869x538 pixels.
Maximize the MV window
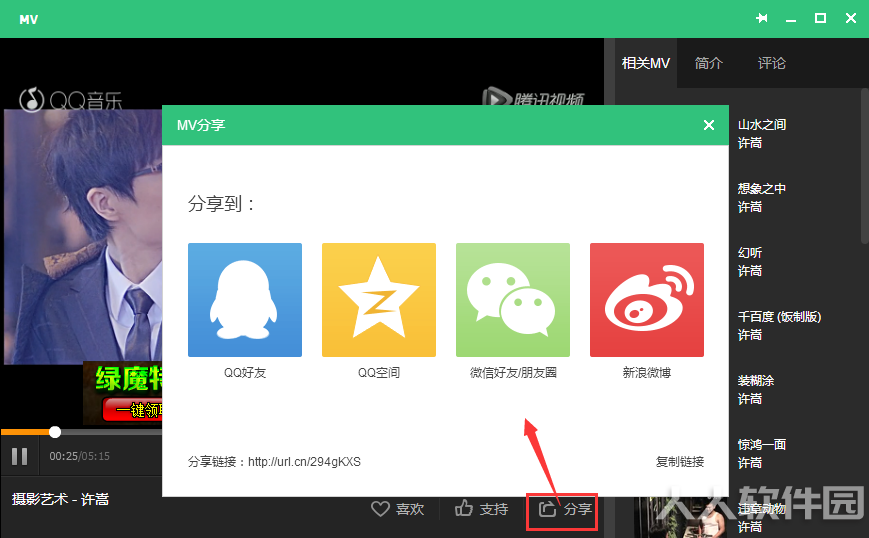tap(820, 18)
